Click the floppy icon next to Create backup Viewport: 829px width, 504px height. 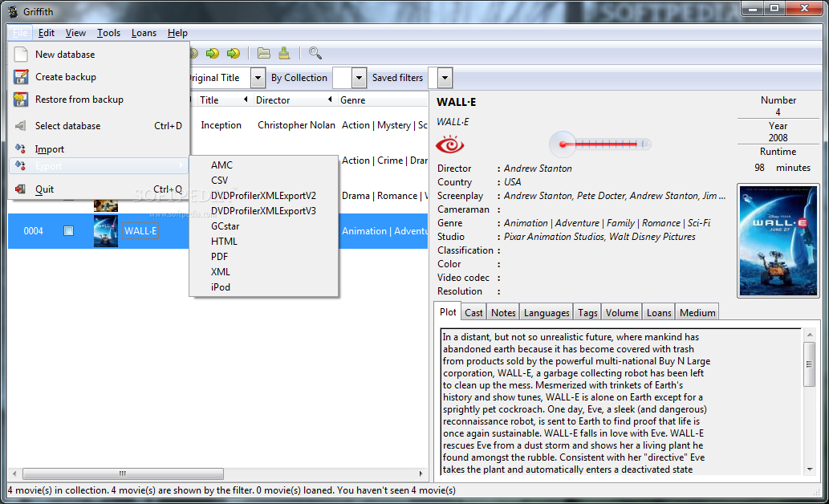pos(21,77)
